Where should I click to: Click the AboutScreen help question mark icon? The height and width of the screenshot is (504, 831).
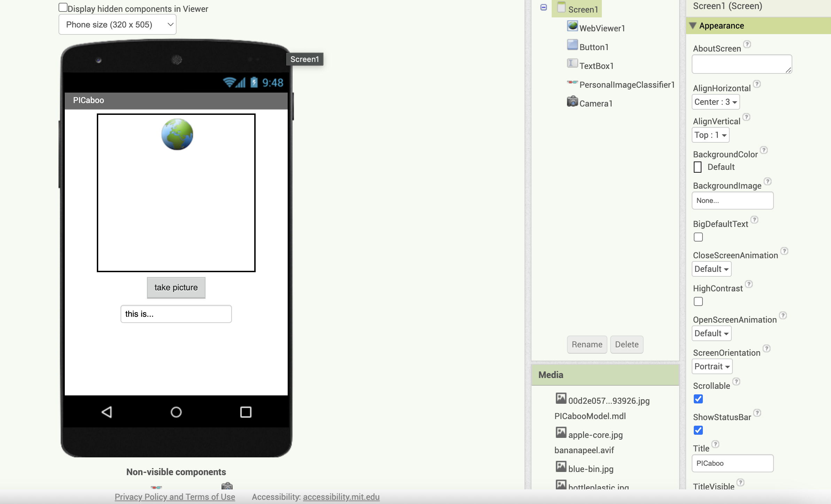(747, 45)
